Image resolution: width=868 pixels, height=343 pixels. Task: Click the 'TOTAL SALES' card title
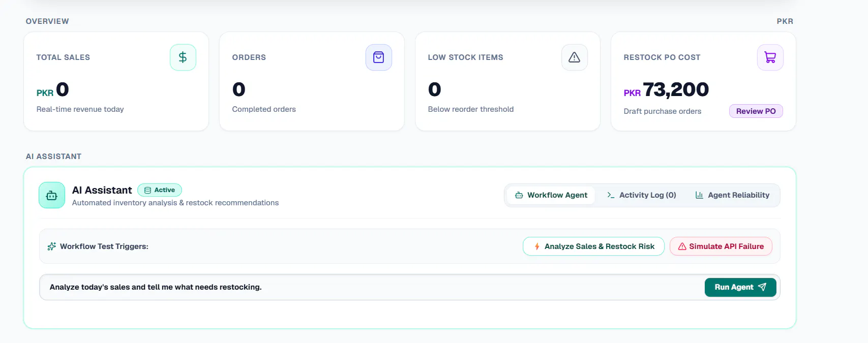(63, 57)
